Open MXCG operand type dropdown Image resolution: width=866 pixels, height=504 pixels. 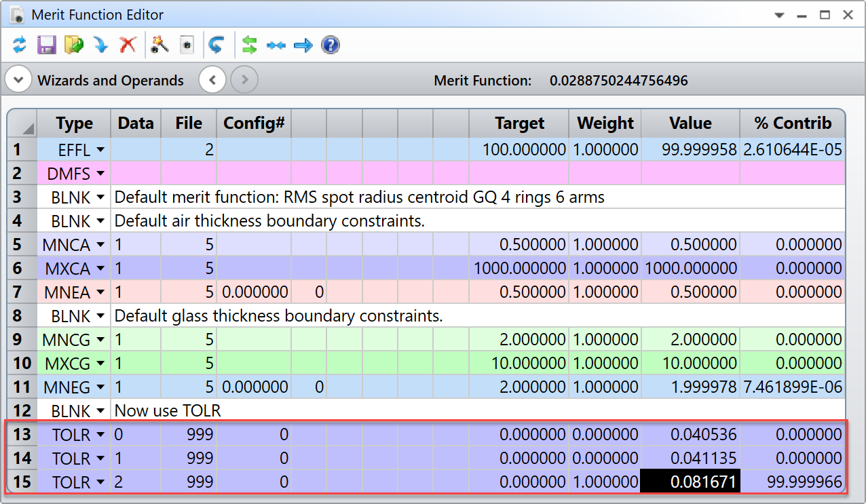(100, 364)
